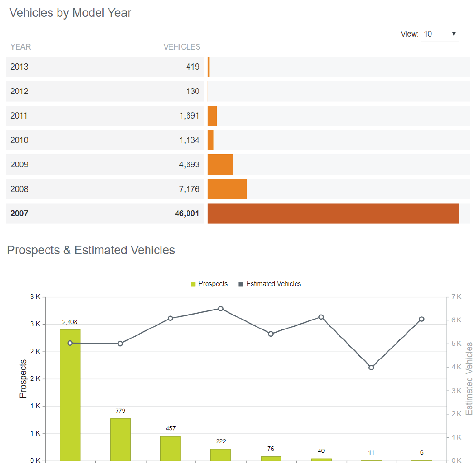
Task: Click the 779 prospects bar
Action: [x=121, y=439]
